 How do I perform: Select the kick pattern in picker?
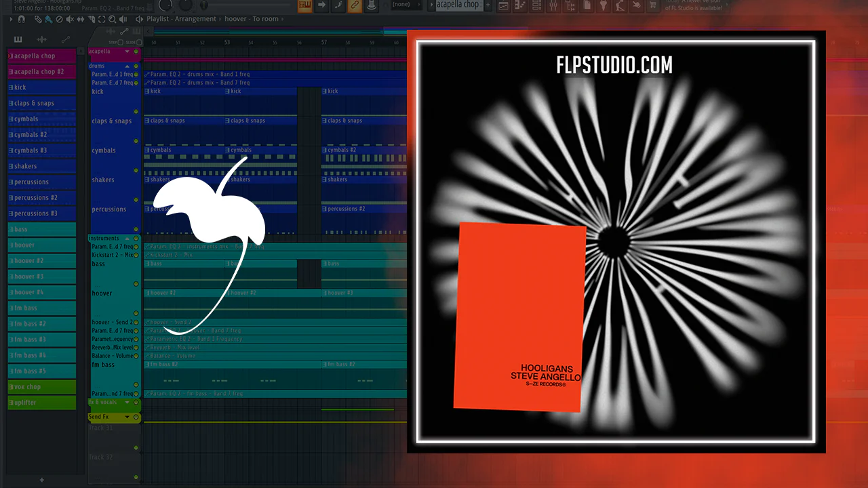point(42,87)
